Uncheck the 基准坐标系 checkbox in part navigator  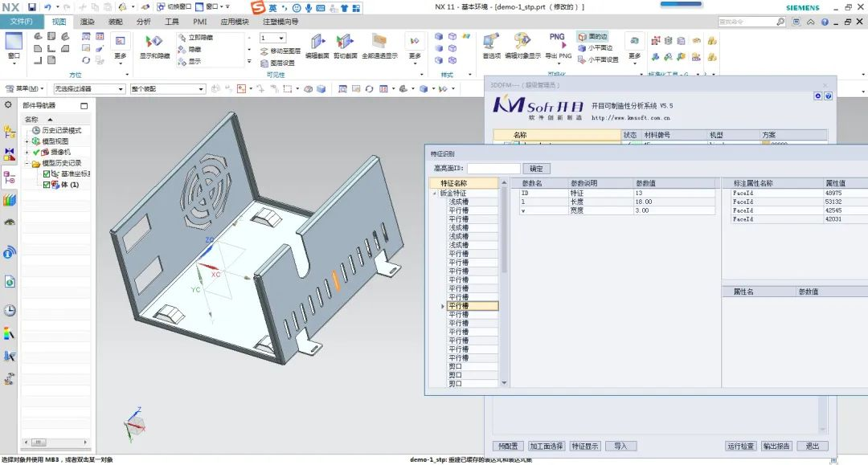[46, 175]
